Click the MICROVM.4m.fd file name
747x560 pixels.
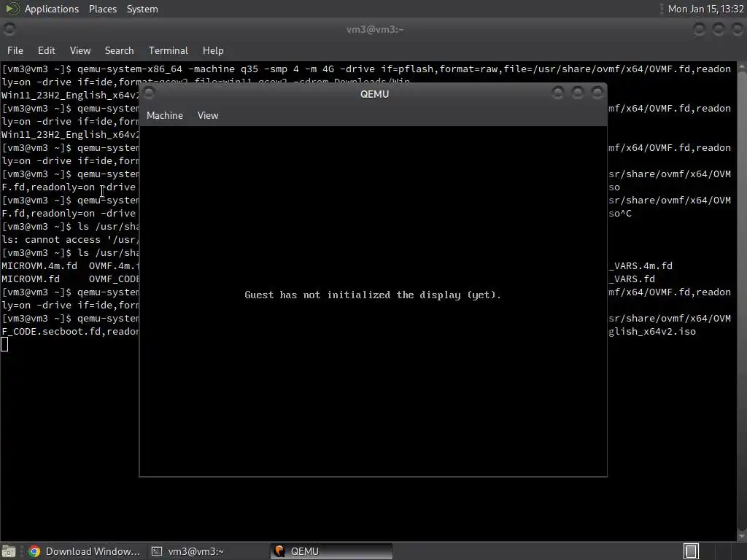(39, 265)
